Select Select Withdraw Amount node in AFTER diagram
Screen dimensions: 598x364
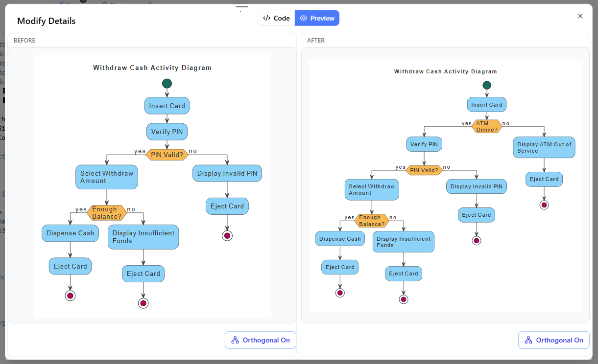[372, 190]
